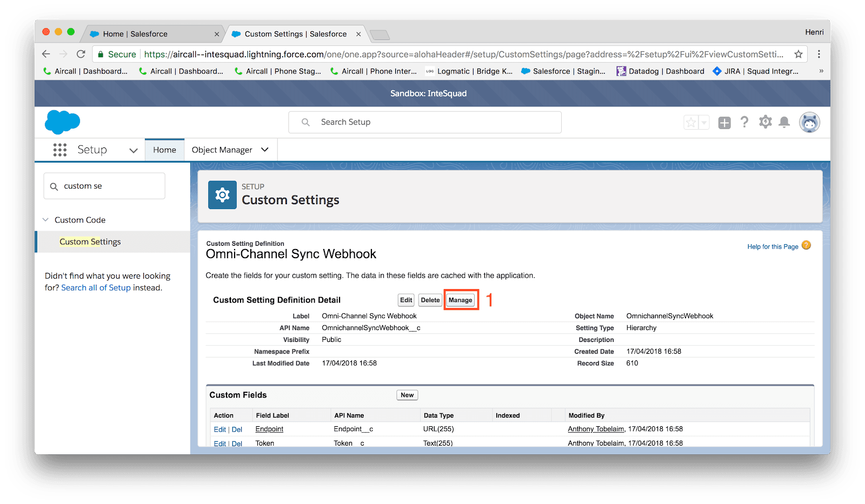865x504 pixels.
Task: Expand the Object Manager dropdown chevron
Action: tap(265, 150)
